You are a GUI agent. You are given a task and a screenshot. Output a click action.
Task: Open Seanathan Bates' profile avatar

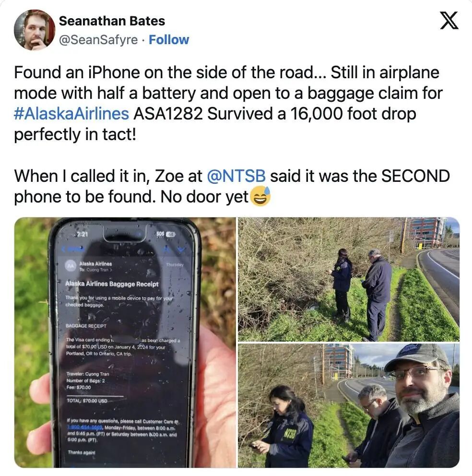[35, 30]
